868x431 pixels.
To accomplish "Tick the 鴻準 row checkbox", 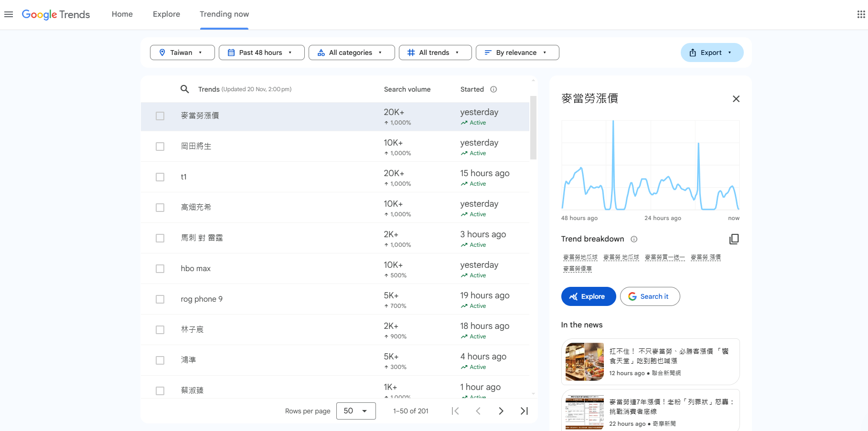I will click(160, 360).
